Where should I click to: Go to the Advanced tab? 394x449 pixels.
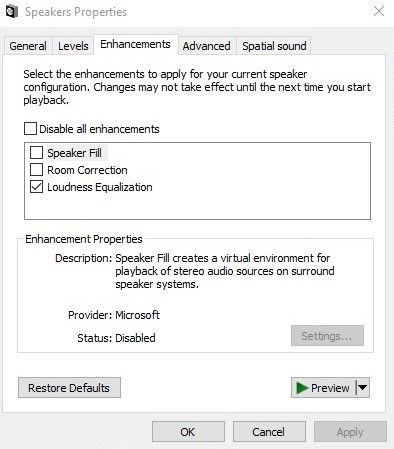point(207,46)
